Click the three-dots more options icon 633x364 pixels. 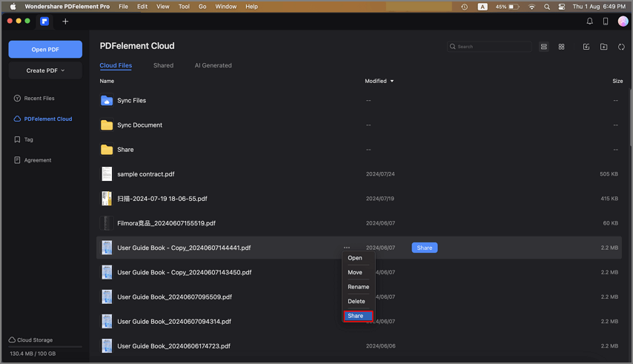tap(347, 248)
